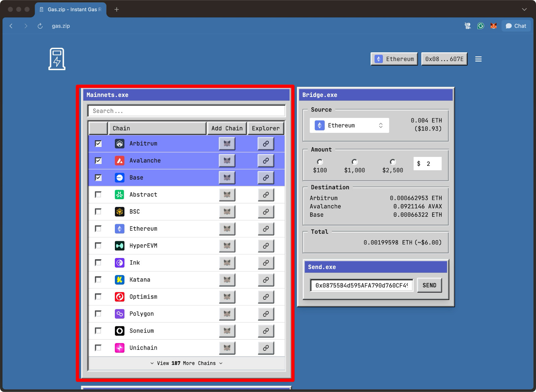
Task: Add HyperEVM chain via MetaMask fox icon
Action: [x=227, y=246]
